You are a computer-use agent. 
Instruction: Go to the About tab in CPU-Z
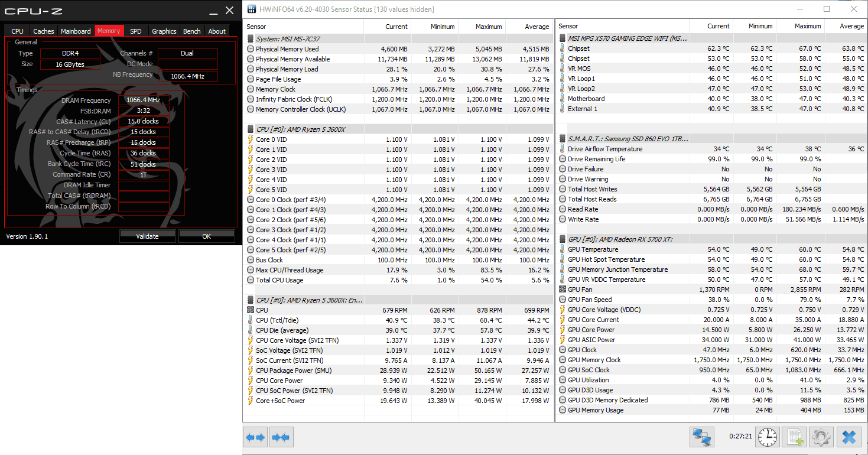(217, 31)
